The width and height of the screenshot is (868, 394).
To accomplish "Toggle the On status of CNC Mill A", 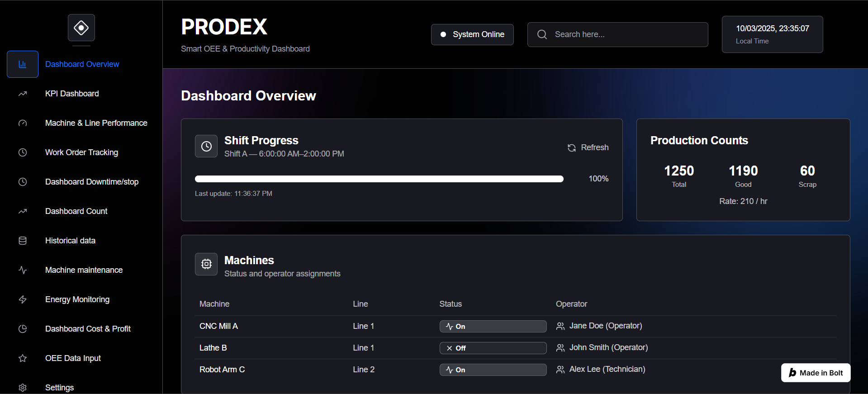I will coord(493,326).
